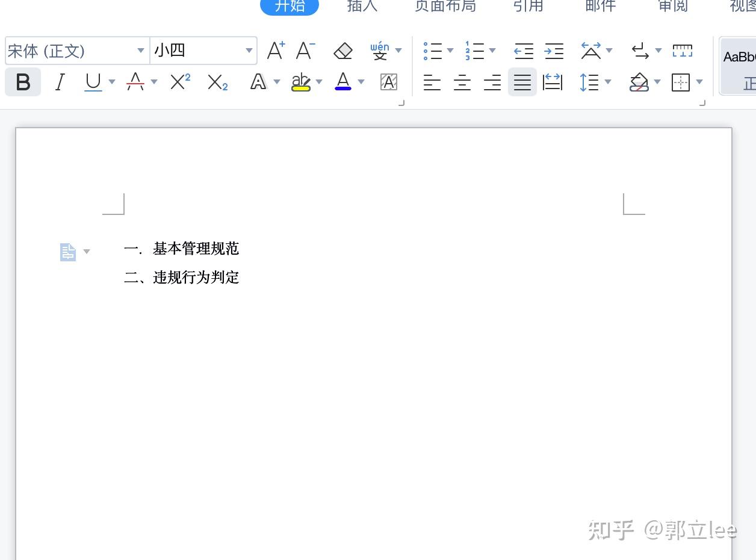This screenshot has height=560, width=756.
Task: Expand numbering style dropdown arrow
Action: click(x=492, y=51)
